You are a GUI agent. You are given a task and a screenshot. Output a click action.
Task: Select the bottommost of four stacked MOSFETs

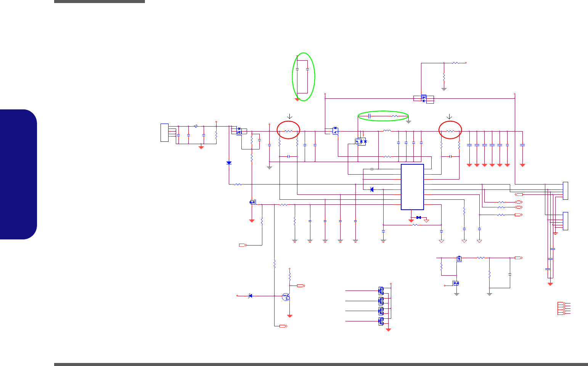point(381,321)
